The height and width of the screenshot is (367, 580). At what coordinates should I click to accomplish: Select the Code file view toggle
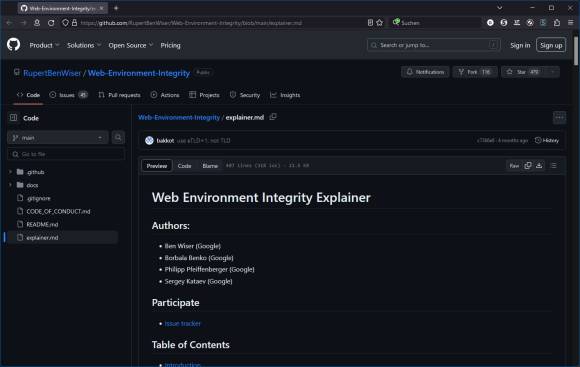184,166
